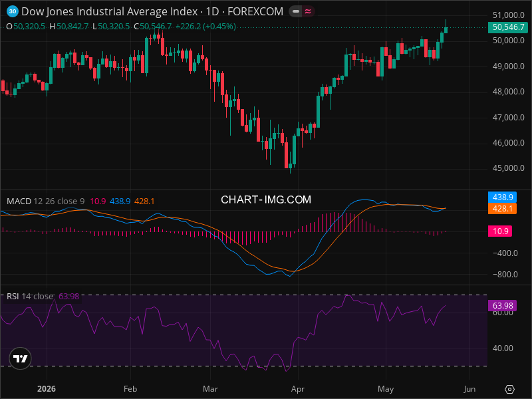
Task: Click the Open value 50,320.5
Action: click(29, 27)
